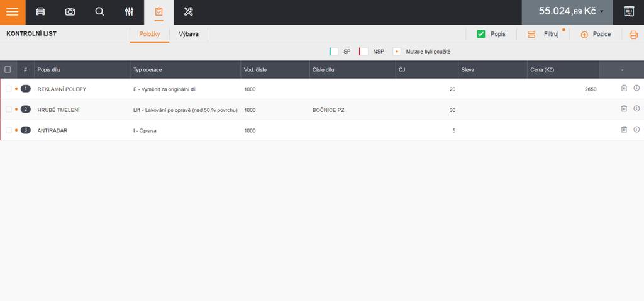This screenshot has height=301, width=644.
Task: Show info for ANTIRADAR row
Action: click(636, 130)
